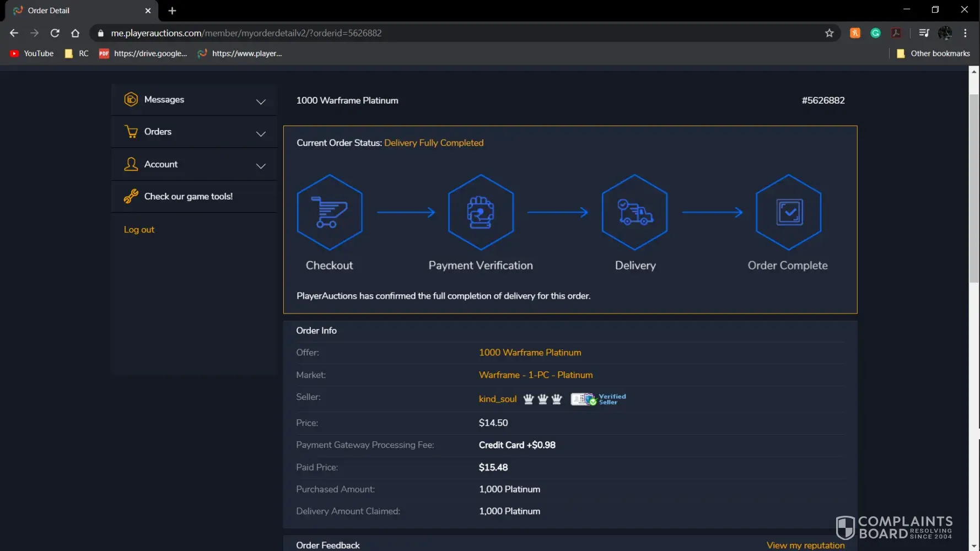
Task: Expand the Messages menu chevron
Action: (x=261, y=101)
